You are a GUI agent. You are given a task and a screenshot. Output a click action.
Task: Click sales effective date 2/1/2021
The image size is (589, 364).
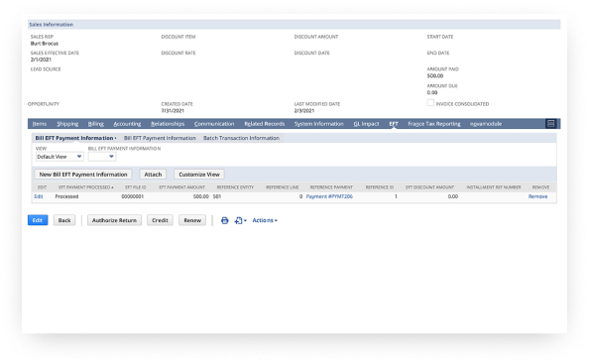click(x=41, y=60)
